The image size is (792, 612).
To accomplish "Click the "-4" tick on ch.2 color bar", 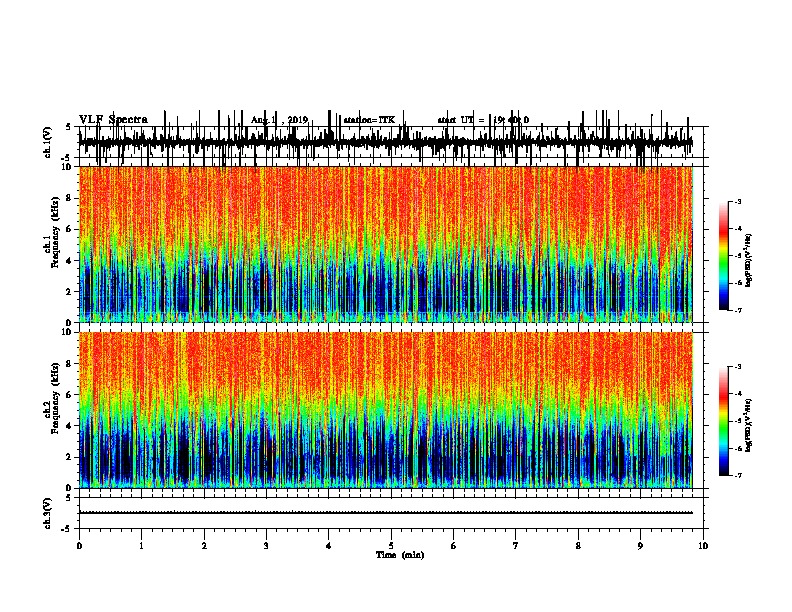I will (737, 394).
